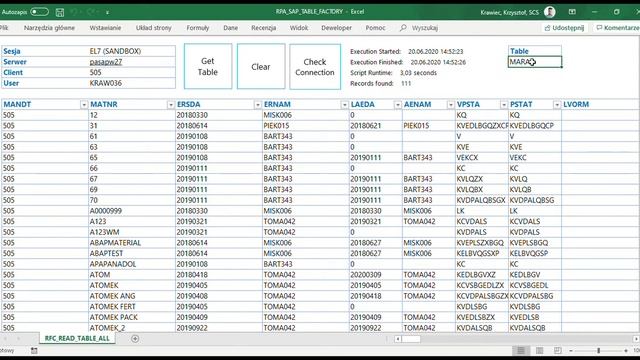Click the horizontal scrollbar left arrow
Viewport: 640px width, 360px height.
coord(398,339)
